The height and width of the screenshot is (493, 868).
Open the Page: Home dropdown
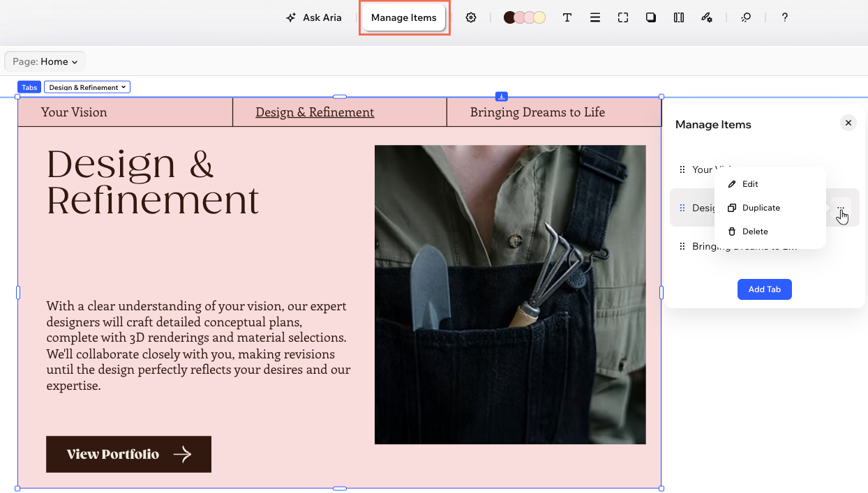[45, 61]
